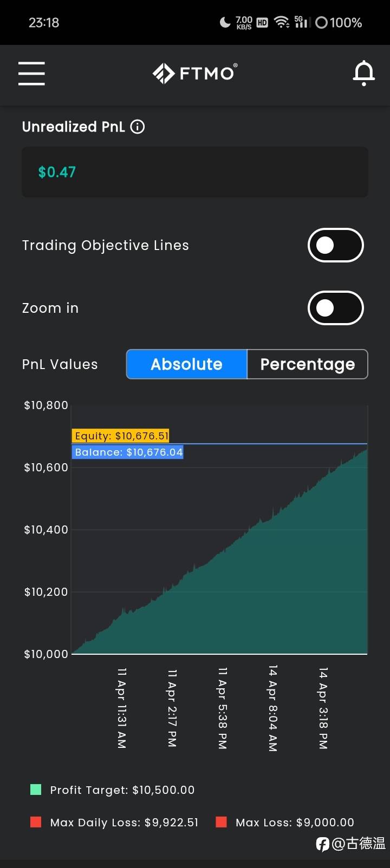Click the red Max Daily Loss swatch

coord(36,822)
